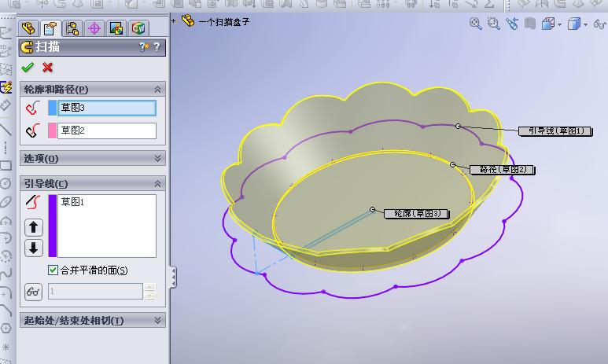The height and width of the screenshot is (364, 608).
Task: Click the blue profile color swatch
Action: point(53,108)
